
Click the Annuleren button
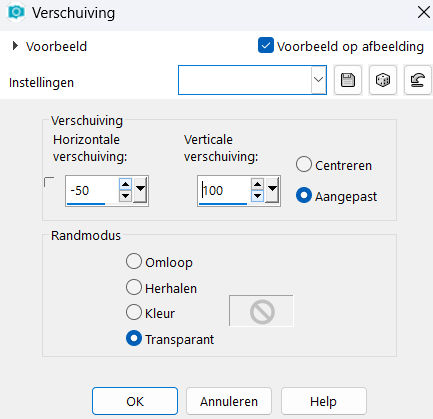229,401
